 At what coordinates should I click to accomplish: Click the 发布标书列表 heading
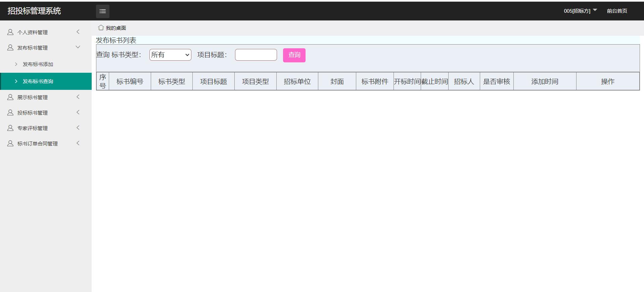(x=116, y=40)
